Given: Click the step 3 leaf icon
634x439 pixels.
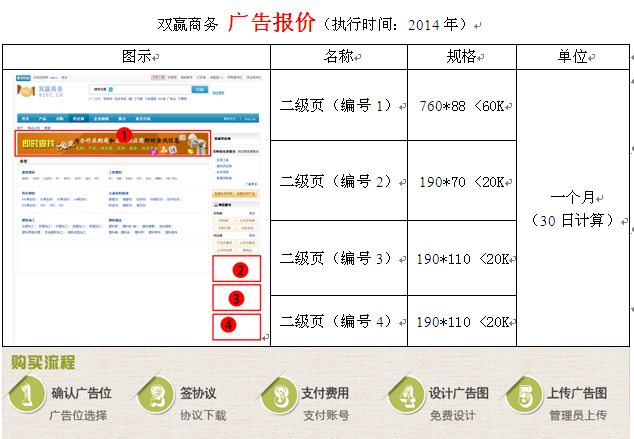Looking at the screenshot, I should 279,394.
